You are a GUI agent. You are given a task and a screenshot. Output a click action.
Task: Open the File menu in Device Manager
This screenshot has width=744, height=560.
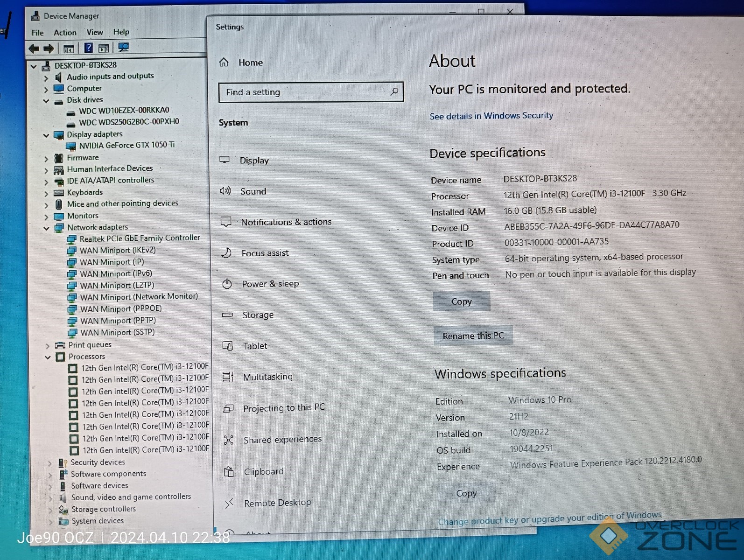point(37,33)
